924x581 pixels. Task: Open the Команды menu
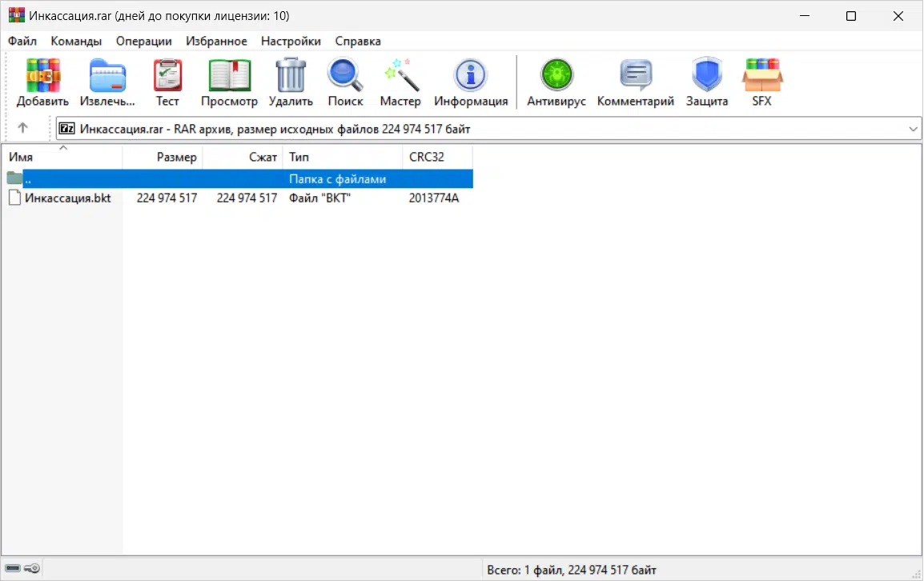76,42
